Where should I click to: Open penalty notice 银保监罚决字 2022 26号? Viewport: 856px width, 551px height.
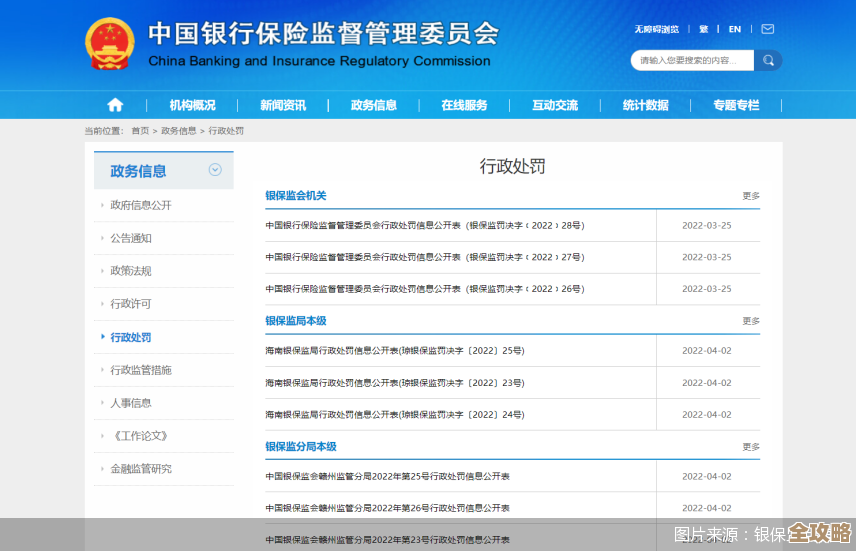[425, 289]
